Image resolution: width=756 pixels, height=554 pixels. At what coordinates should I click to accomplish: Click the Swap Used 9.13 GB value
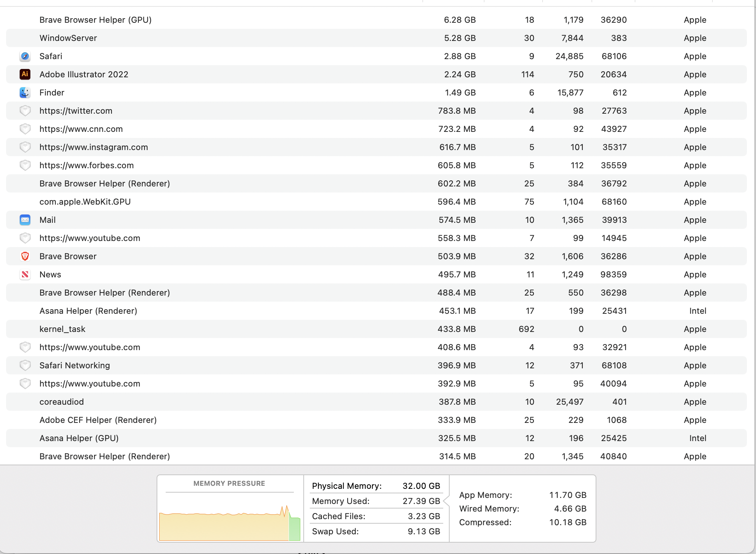[424, 531]
